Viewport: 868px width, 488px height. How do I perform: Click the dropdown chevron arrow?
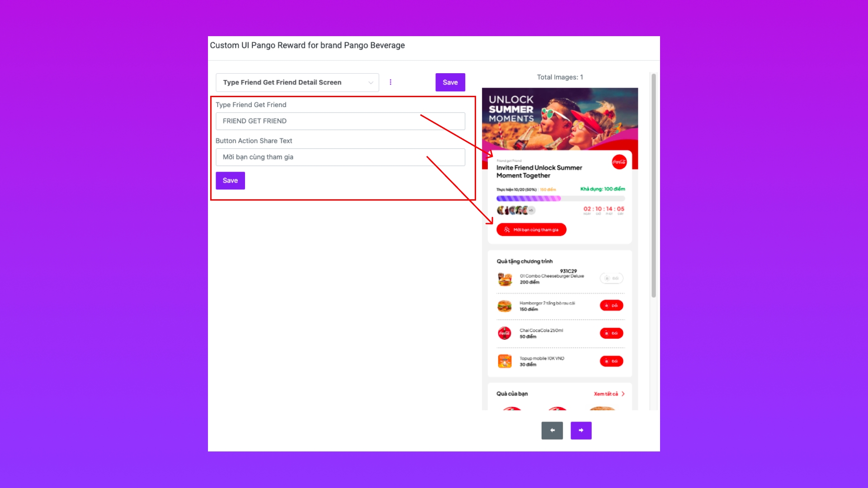pyautogui.click(x=371, y=83)
